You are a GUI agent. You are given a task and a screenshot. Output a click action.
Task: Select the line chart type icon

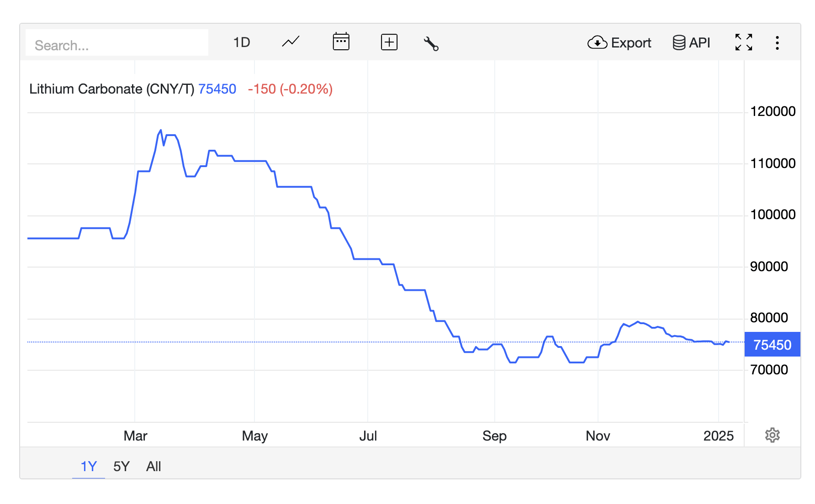(291, 42)
